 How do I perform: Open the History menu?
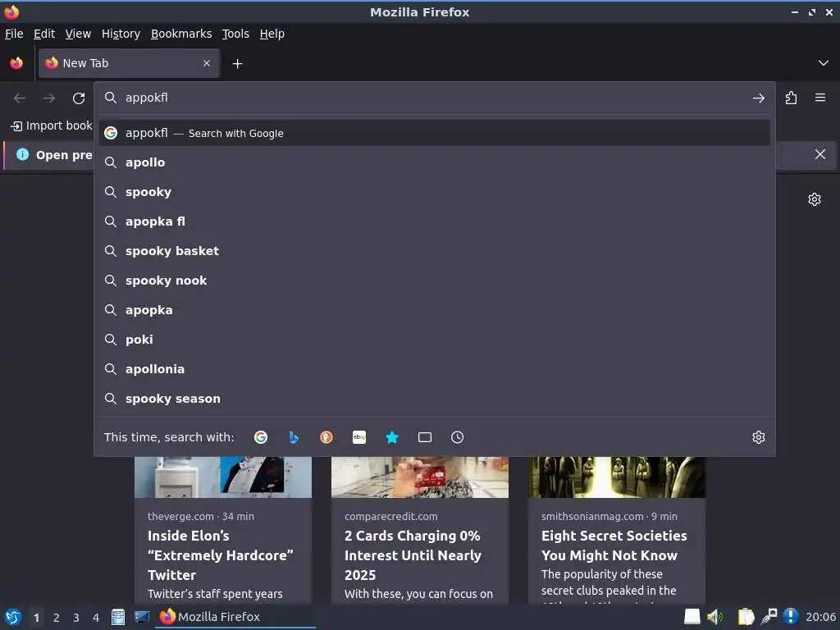coord(121,34)
